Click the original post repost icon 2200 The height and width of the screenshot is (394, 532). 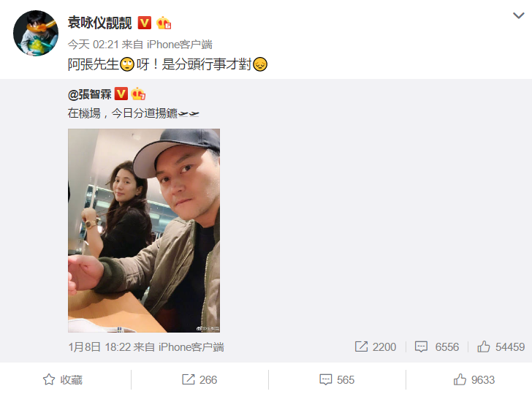pos(376,346)
